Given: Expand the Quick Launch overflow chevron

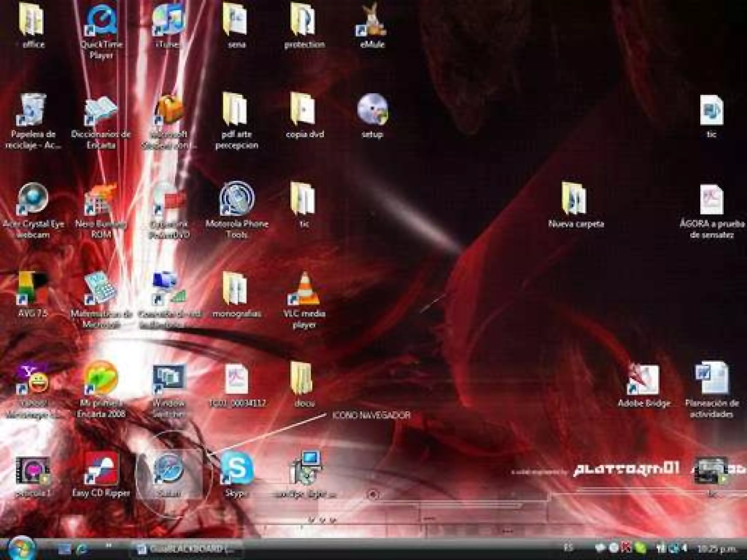Looking at the screenshot, I should click(109, 545).
